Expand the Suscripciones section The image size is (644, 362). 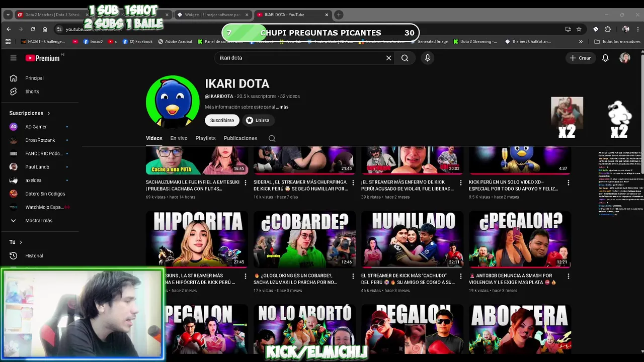(x=30, y=113)
